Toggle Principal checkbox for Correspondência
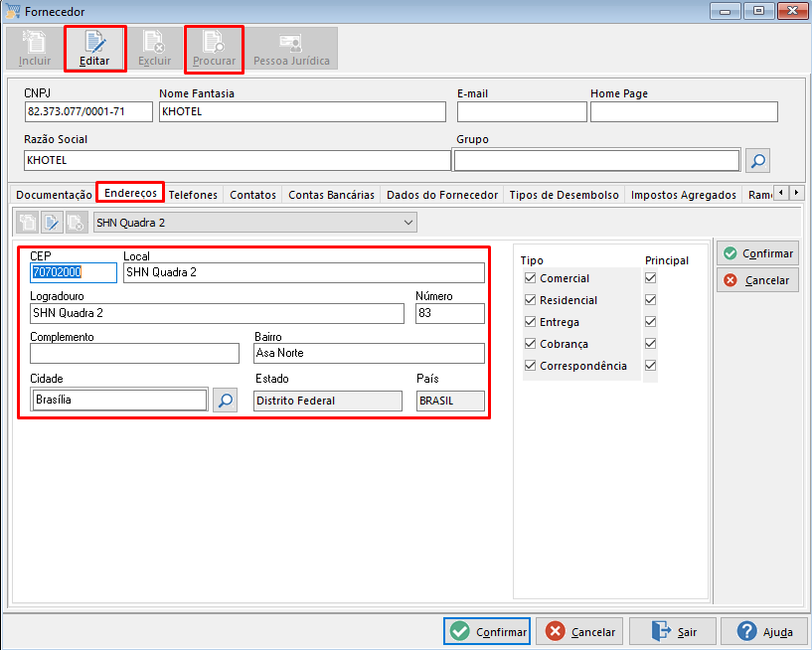The image size is (812, 650). click(x=650, y=365)
